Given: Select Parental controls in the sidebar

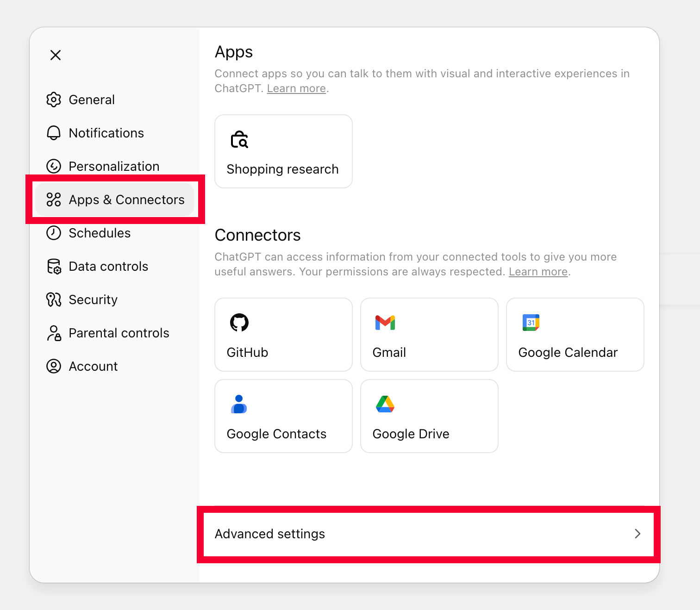Looking at the screenshot, I should 119,333.
